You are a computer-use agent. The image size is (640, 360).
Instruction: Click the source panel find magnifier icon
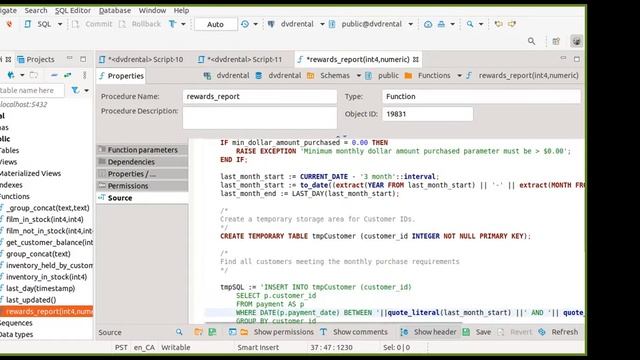pyautogui.click(x=179, y=332)
